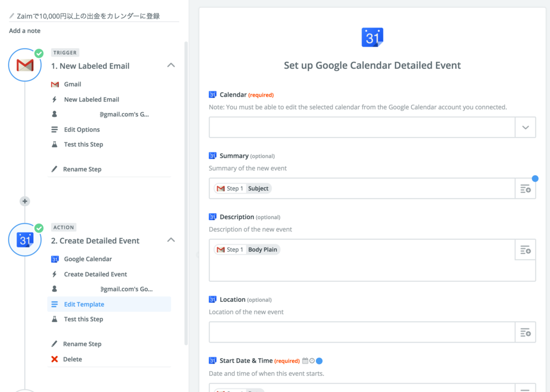550x392 pixels.
Task: Click the calendar icon next to Google Calendar
Action: click(55, 259)
